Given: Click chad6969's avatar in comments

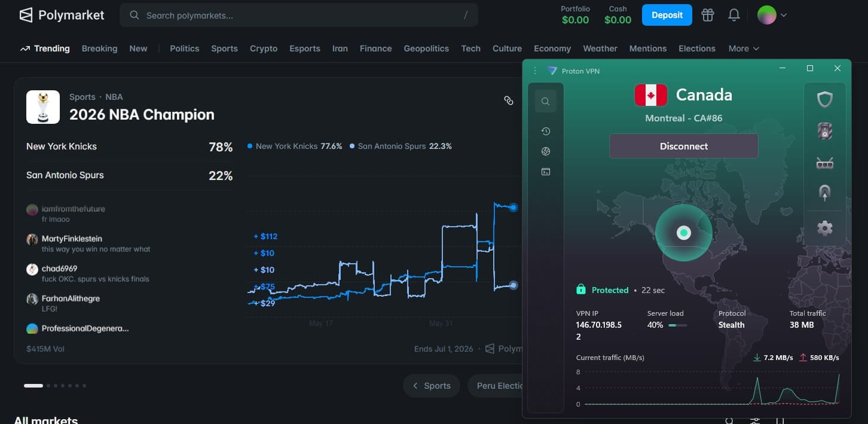Looking at the screenshot, I should click(32, 269).
